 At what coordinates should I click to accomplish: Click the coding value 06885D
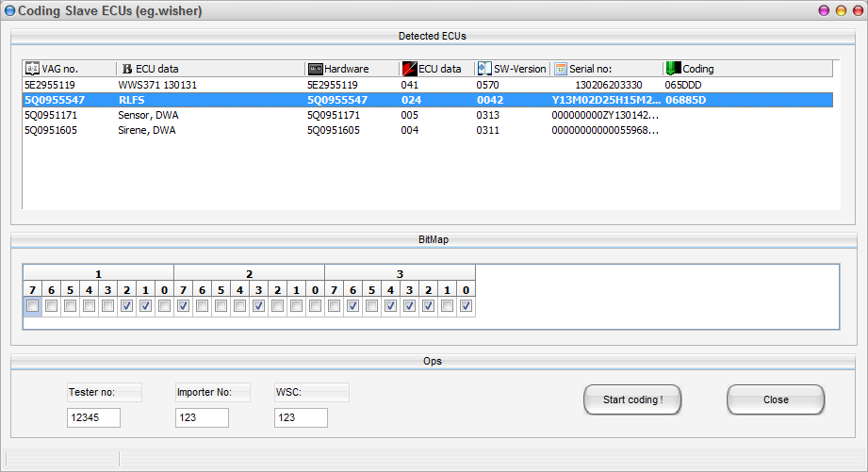coord(685,100)
